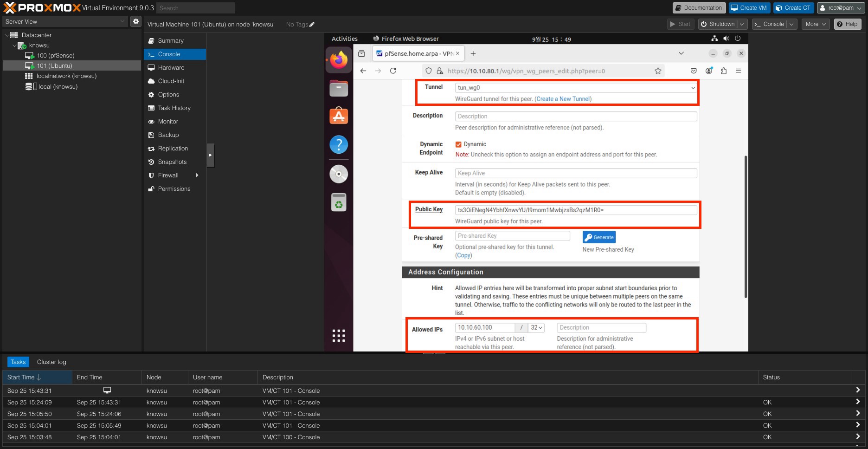
Task: Click Create CT button
Action: (793, 8)
